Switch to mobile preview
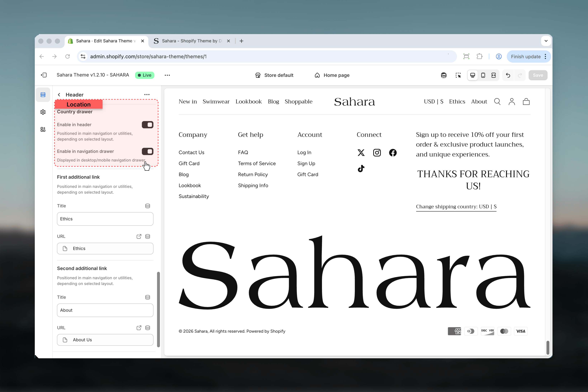The height and width of the screenshot is (392, 588). coord(483,75)
